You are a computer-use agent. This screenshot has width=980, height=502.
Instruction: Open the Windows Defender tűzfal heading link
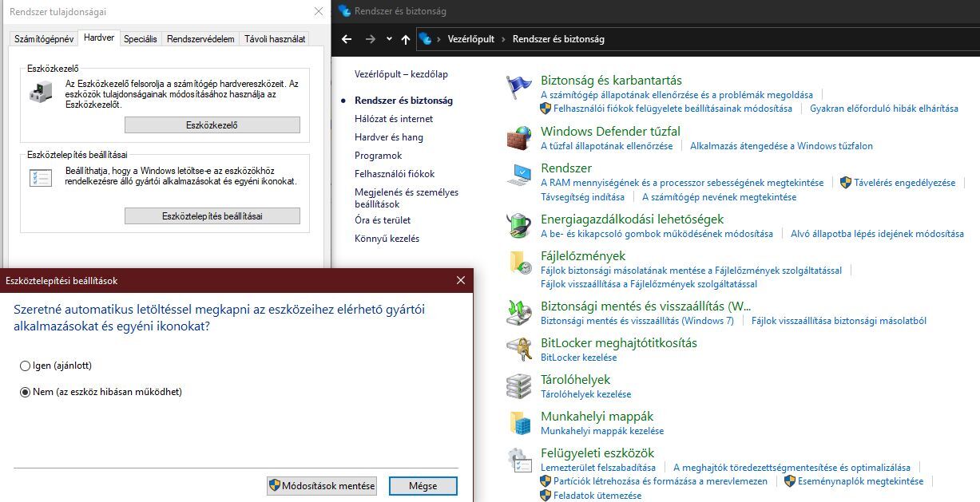[x=610, y=131]
